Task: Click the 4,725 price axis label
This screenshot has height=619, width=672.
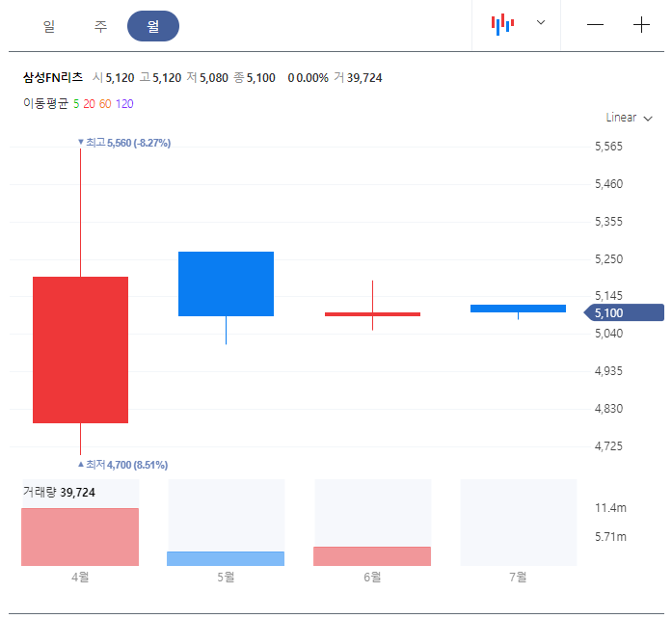Action: pyautogui.click(x=608, y=446)
